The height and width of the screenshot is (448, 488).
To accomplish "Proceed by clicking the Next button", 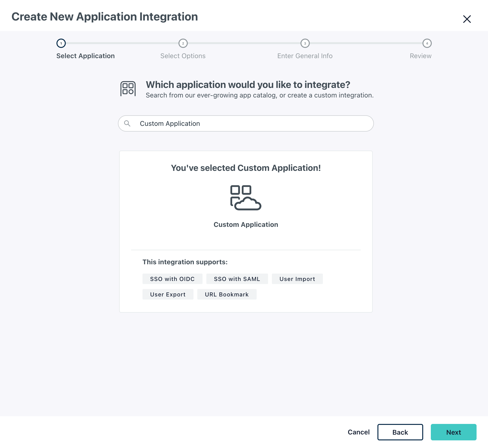I will [x=454, y=432].
